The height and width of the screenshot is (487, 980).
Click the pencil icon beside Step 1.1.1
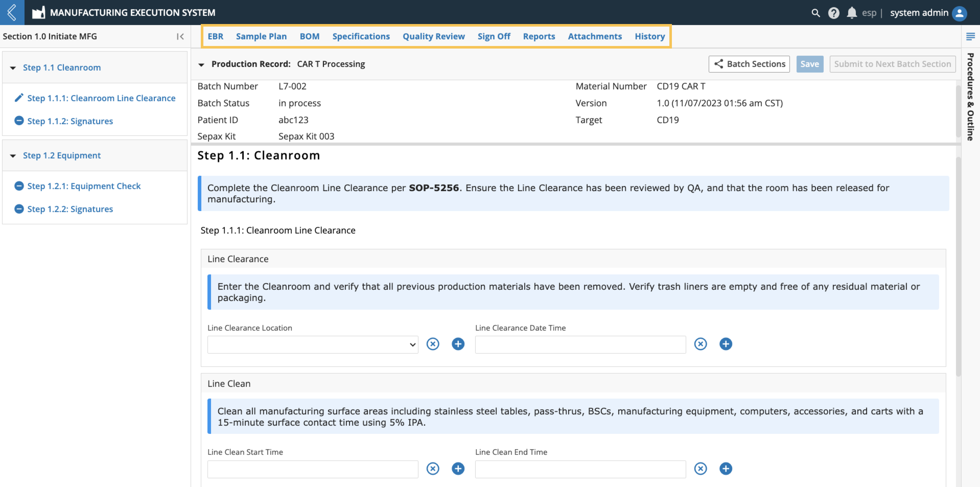[x=19, y=98]
